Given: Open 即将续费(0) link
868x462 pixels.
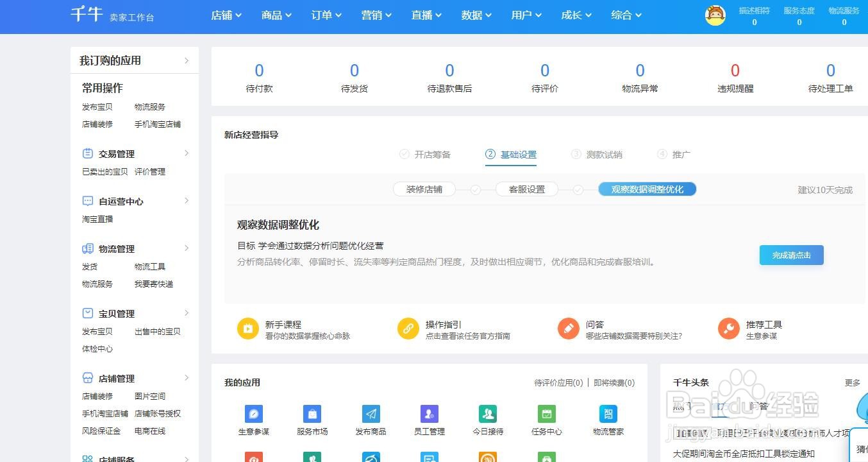Looking at the screenshot, I should pos(614,382).
